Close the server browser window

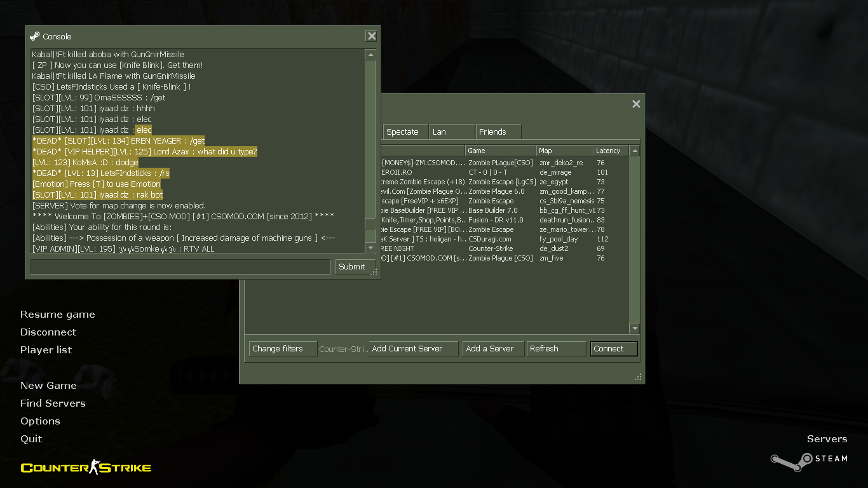tap(636, 104)
